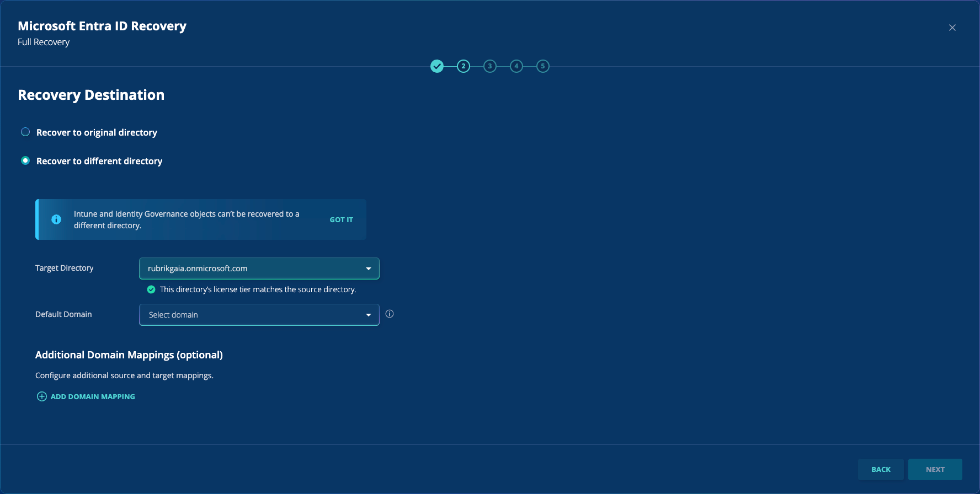
Task: Click the Default Domain label
Action: [63, 314]
